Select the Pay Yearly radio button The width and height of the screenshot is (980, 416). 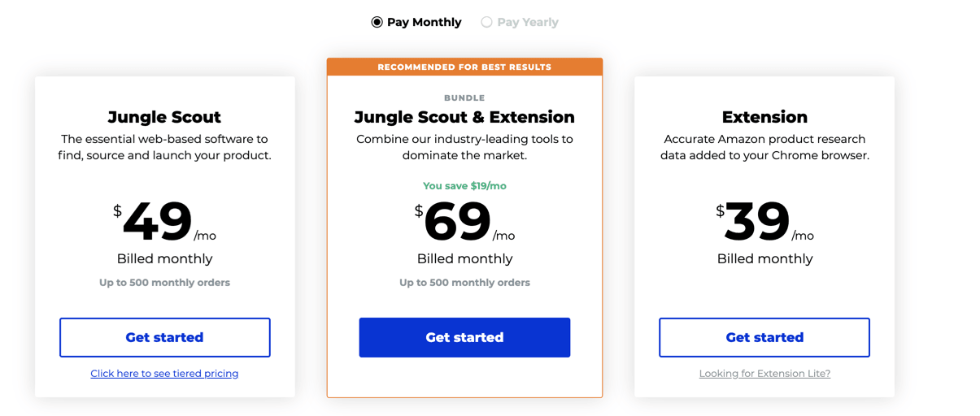[486, 22]
